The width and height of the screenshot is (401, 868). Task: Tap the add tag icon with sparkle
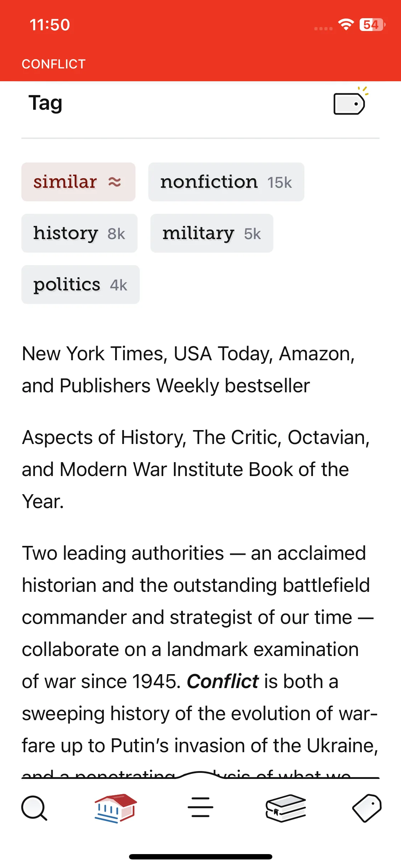[351, 102]
